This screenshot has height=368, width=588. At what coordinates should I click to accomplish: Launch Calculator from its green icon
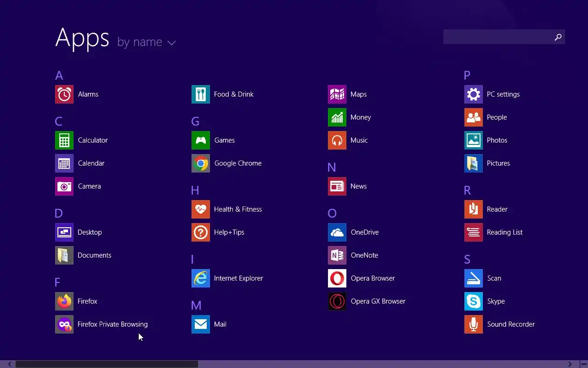click(x=64, y=140)
